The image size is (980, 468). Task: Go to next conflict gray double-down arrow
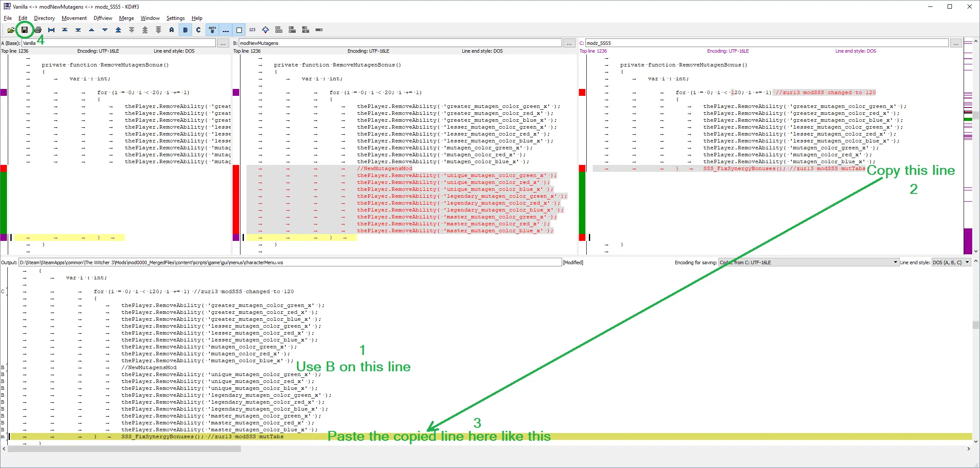tap(132, 30)
